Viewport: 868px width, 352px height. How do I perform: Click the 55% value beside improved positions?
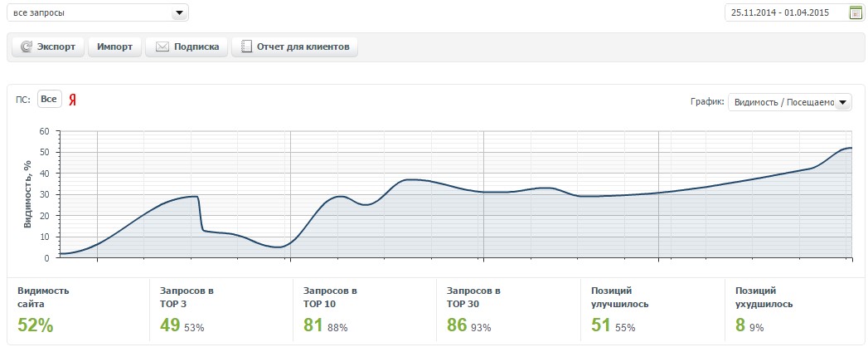tap(625, 328)
